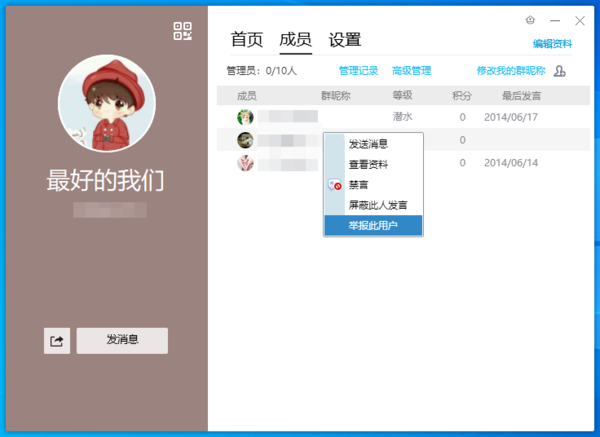Click the 潜水 level cell
600x437 pixels.
pyautogui.click(x=403, y=117)
